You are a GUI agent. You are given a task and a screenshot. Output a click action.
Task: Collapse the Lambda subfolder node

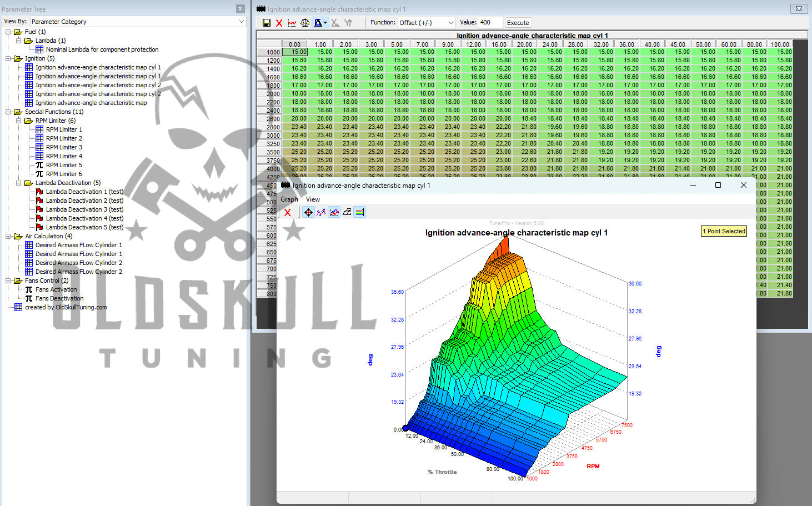click(19, 41)
